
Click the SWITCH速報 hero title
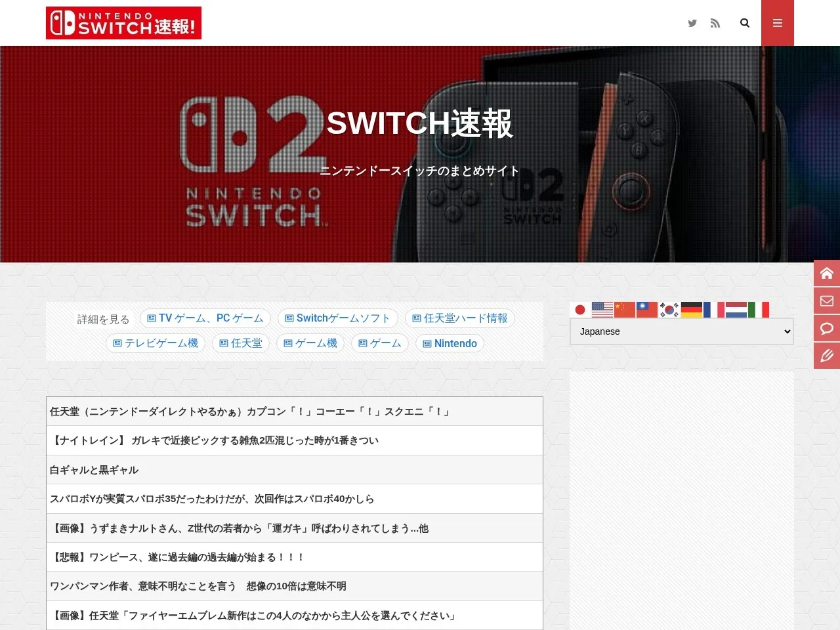[419, 123]
